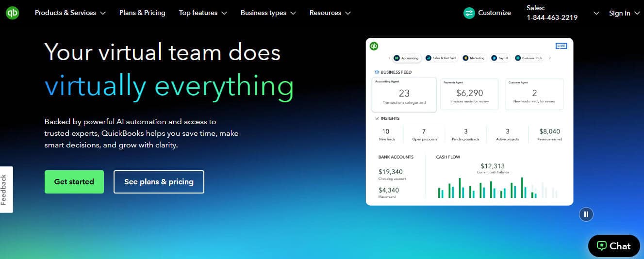Expand the Top features dropdown
Viewport: 644px width, 259px height.
click(202, 13)
